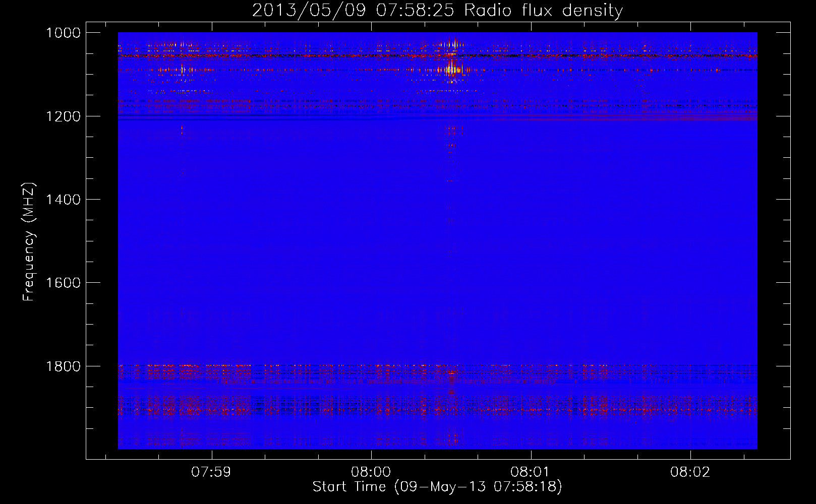Image resolution: width=816 pixels, height=504 pixels.
Task: Click the plot title "2013/05/09 07:58:25 Radio flux density"
Action: (x=437, y=10)
